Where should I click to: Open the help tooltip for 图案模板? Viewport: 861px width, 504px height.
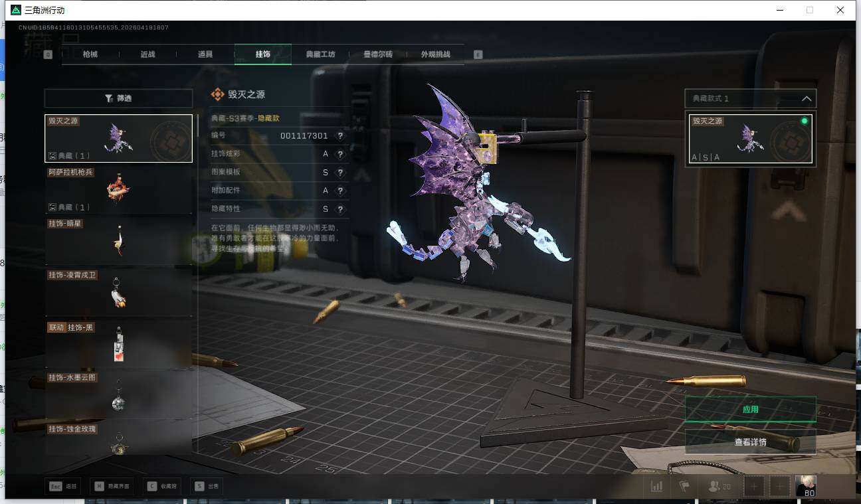click(340, 173)
